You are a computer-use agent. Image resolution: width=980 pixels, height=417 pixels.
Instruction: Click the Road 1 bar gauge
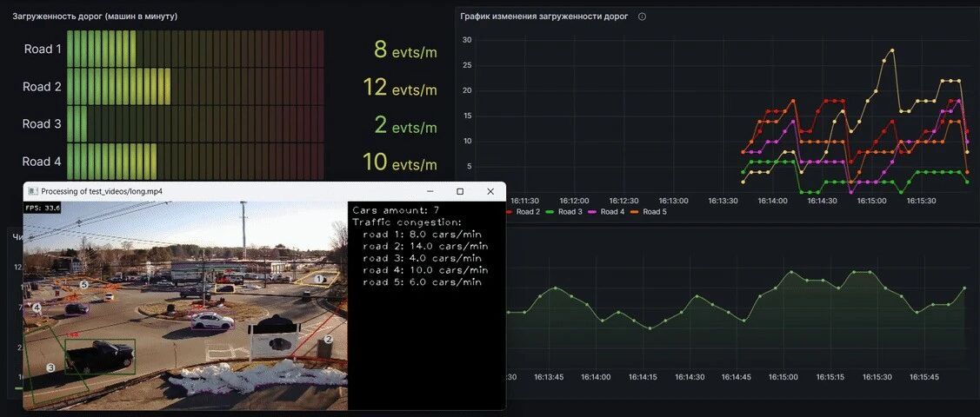195,49
